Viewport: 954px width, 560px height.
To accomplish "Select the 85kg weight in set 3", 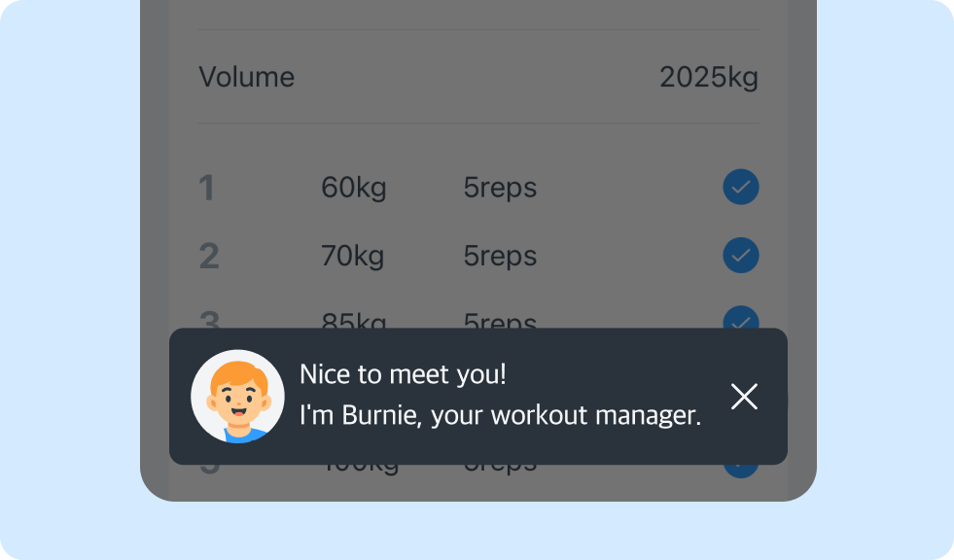I will [x=353, y=320].
